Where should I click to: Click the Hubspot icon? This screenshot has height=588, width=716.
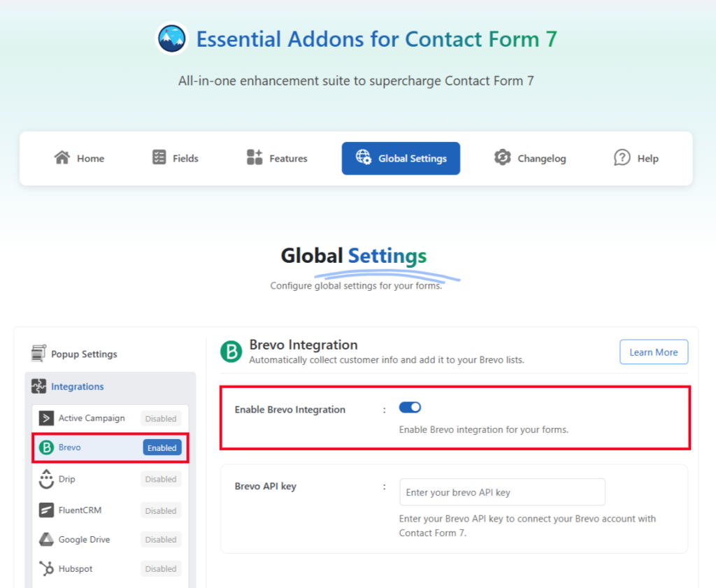[46, 569]
